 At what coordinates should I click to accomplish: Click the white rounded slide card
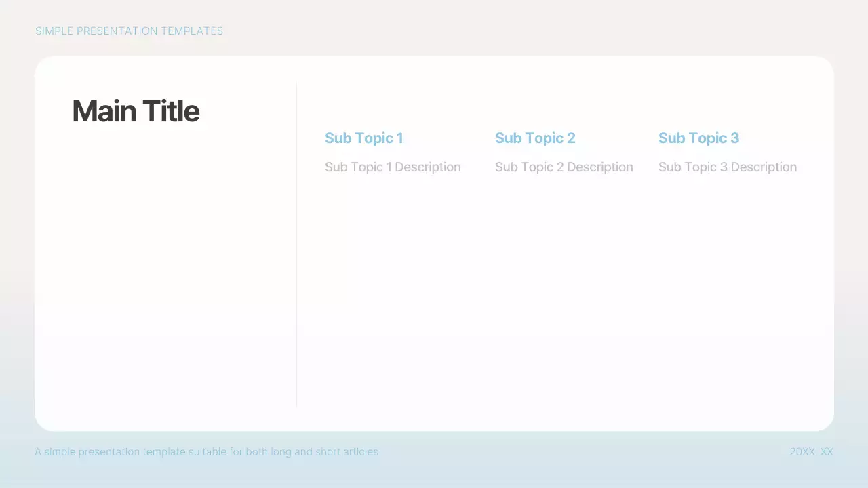point(434,305)
